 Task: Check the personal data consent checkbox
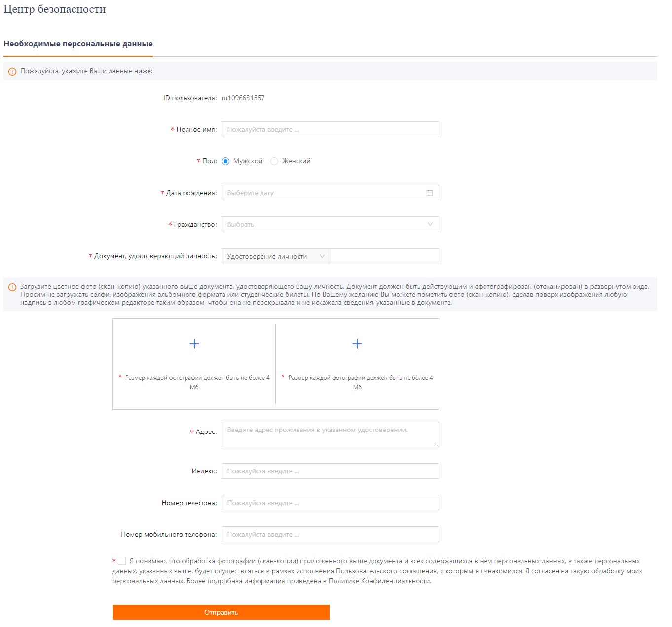[x=122, y=561]
